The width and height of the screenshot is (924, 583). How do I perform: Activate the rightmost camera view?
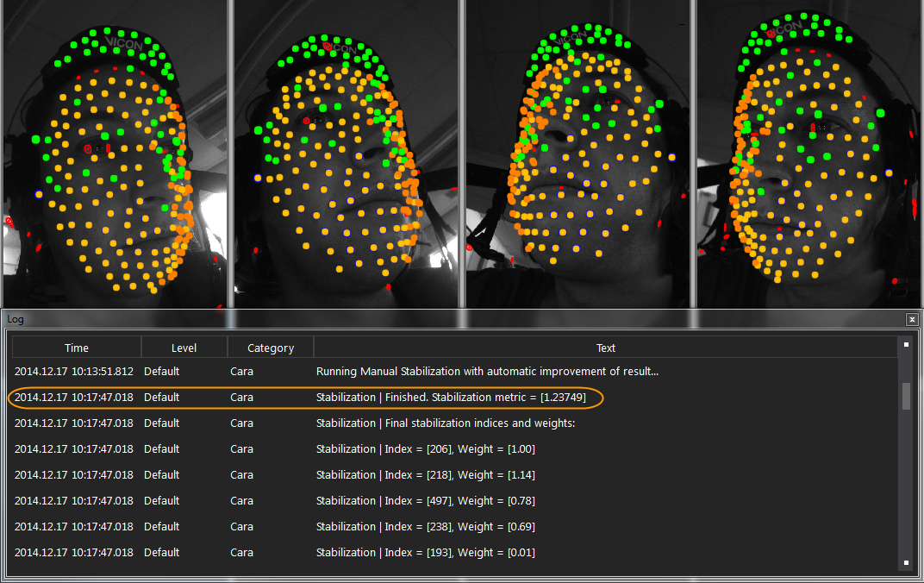(808, 154)
